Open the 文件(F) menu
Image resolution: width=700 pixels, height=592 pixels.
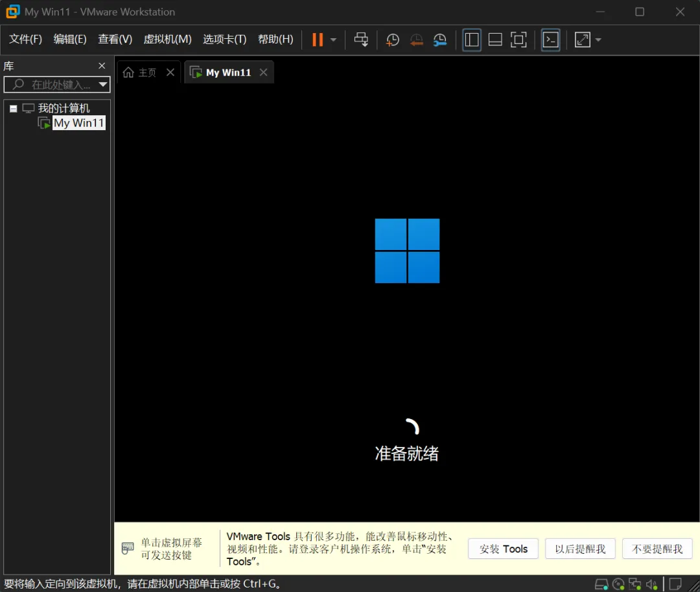pos(25,40)
